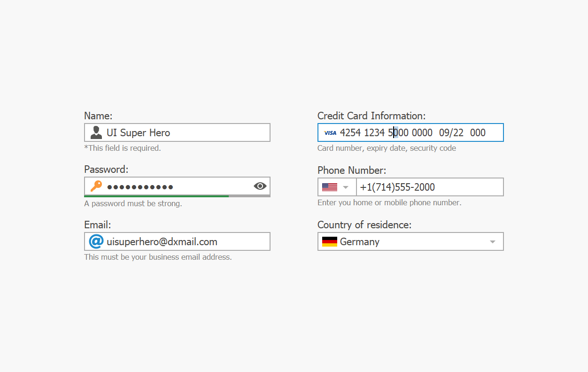Show password with the eye icon
The height and width of the screenshot is (372, 588).
point(260,186)
